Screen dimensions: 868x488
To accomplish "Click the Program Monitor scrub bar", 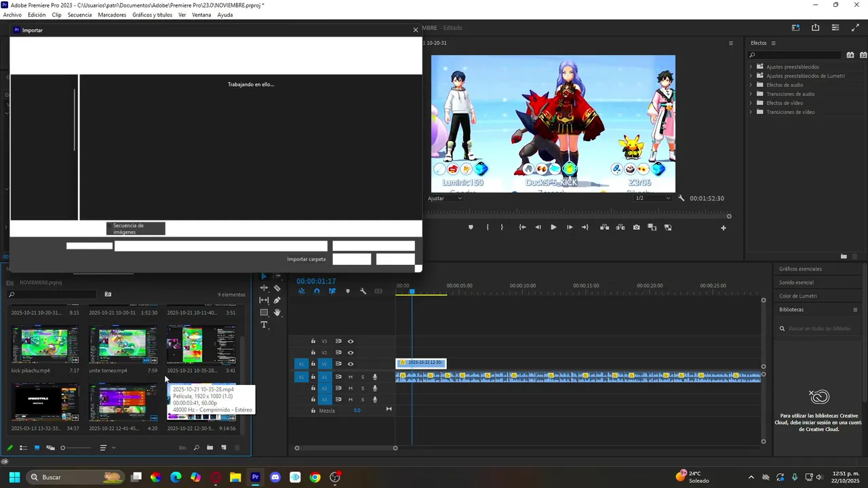I will 576,216.
